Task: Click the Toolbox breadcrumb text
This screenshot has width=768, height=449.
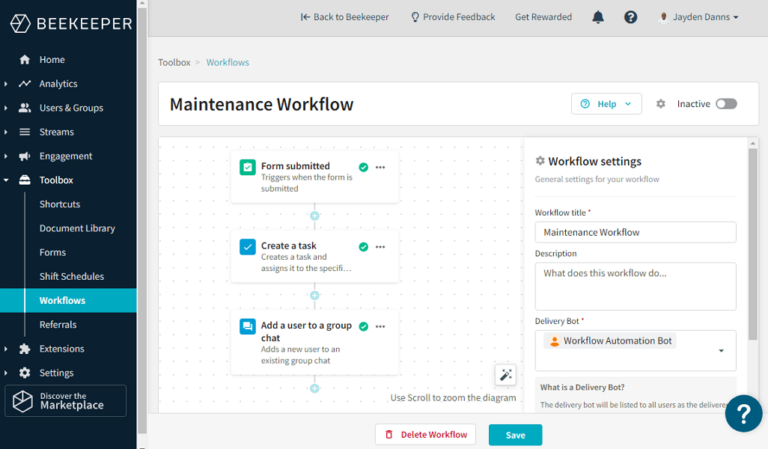Action: coord(174,62)
